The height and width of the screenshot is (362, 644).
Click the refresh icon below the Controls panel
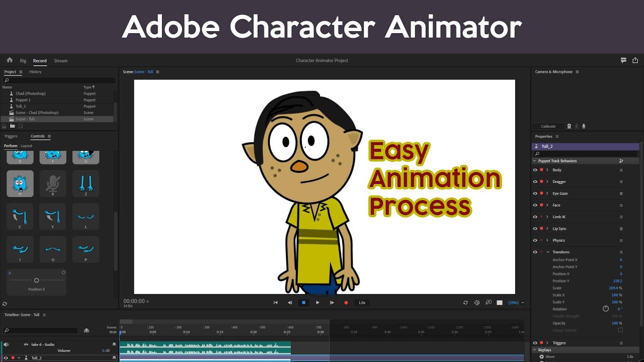coord(5,304)
